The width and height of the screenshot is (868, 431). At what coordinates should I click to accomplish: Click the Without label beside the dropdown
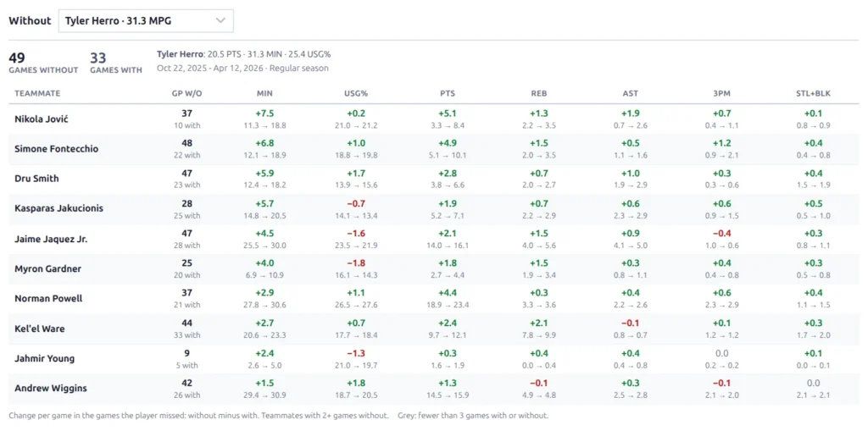click(30, 20)
